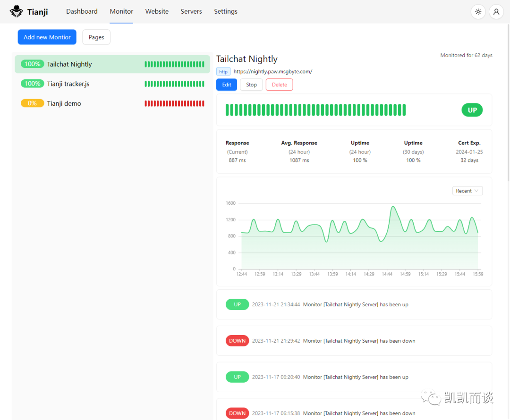The image size is (510, 420).
Task: Select the Tianji demo monitor row
Action: (112, 103)
